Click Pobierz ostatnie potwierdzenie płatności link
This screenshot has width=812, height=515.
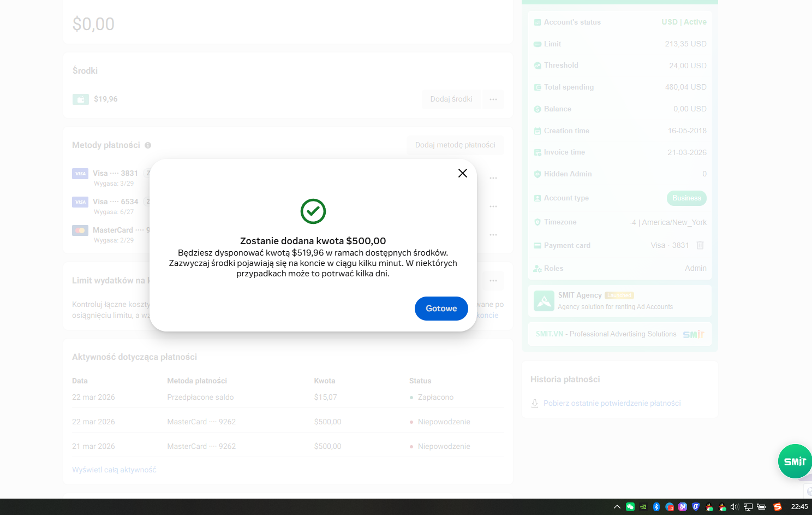coord(612,404)
